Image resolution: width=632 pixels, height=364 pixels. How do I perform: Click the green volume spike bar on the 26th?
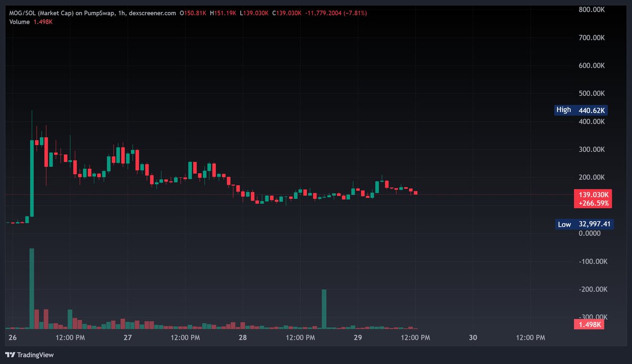(x=32, y=287)
